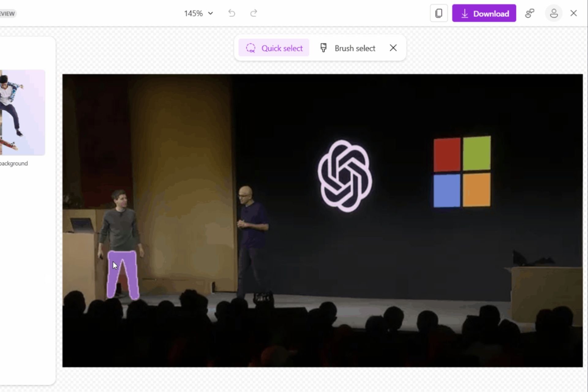Select the skateboarder background thumbnail
This screenshot has width=588, height=392.
(x=22, y=112)
